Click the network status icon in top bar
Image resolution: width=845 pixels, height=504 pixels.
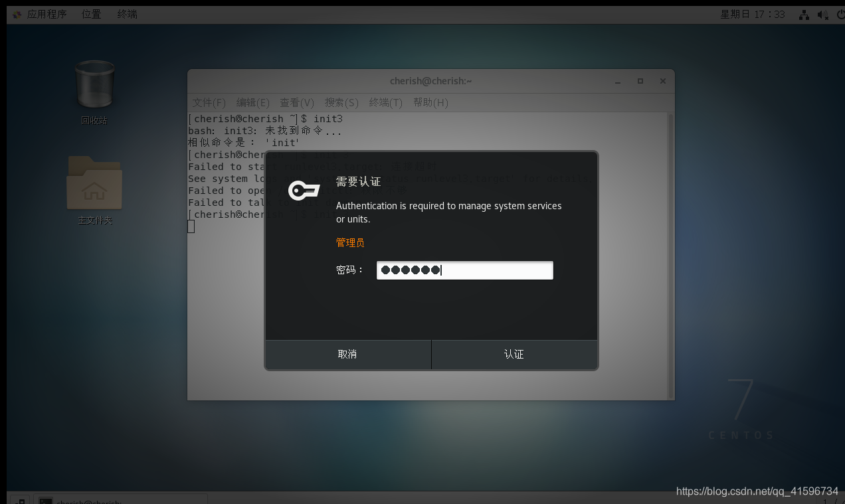point(804,15)
